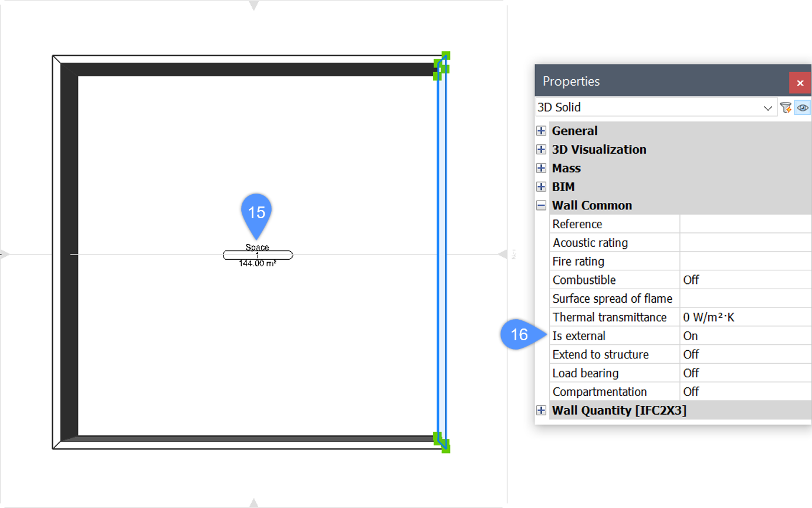The width and height of the screenshot is (812, 508).
Task: Expand the General properties section
Action: [541, 131]
